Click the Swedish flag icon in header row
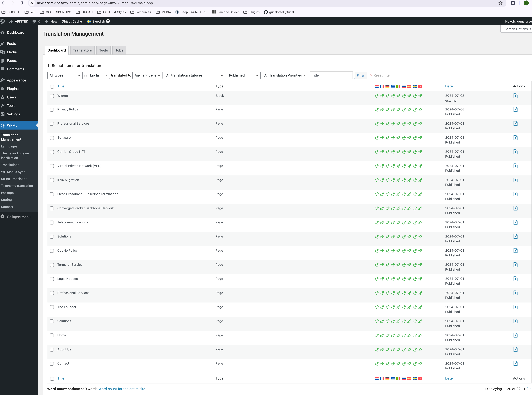 click(x=415, y=87)
